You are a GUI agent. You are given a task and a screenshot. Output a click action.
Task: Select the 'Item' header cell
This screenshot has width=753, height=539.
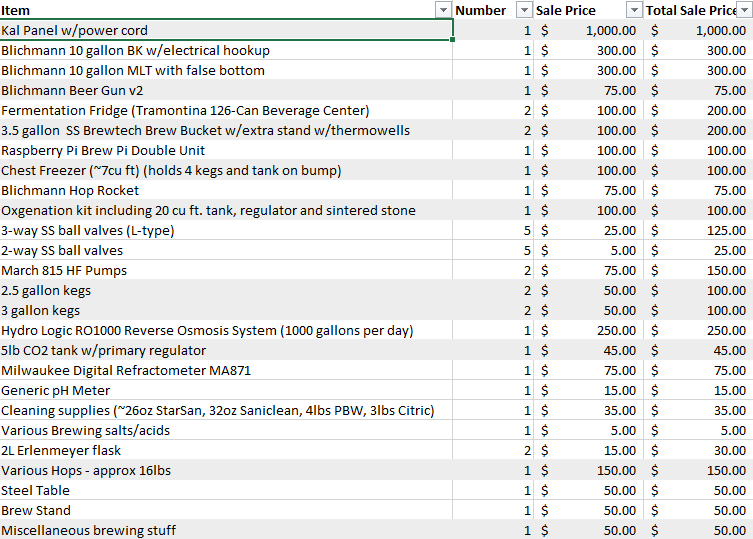tap(226, 10)
